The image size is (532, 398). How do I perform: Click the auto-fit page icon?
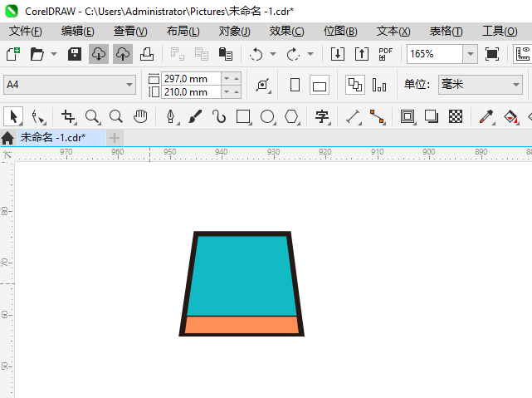263,85
